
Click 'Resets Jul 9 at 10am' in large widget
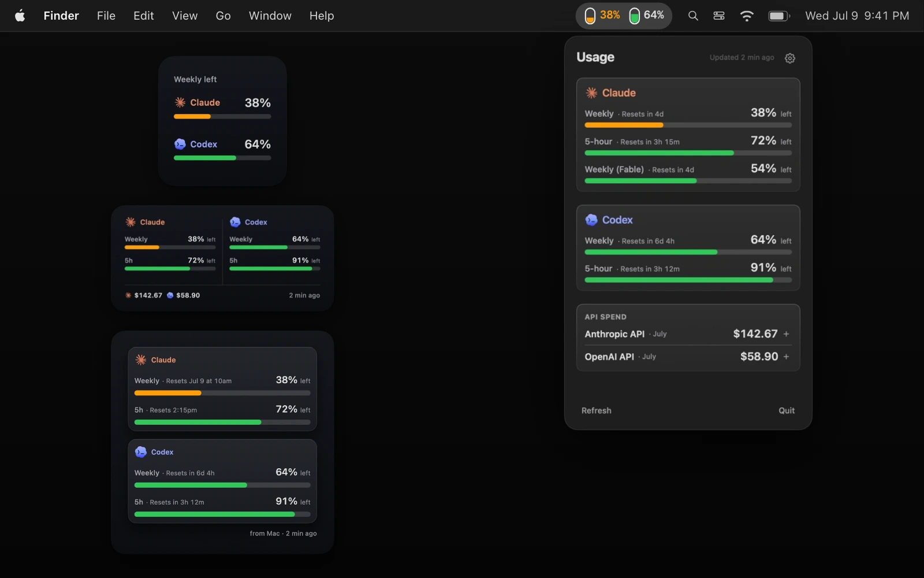pyautogui.click(x=199, y=381)
